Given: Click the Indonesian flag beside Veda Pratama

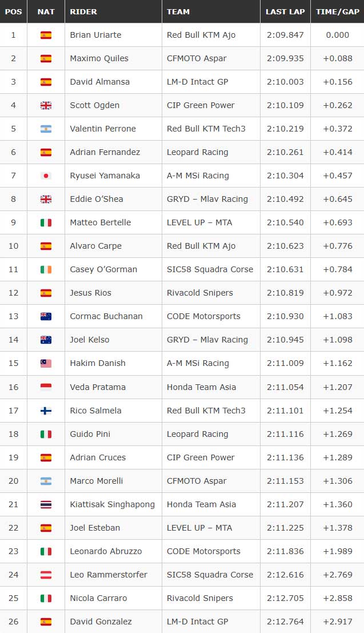Looking at the screenshot, I should coord(46,387).
